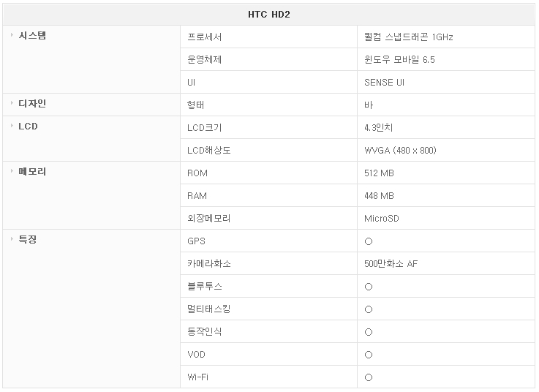Click the arrow icon beside 시스템

(x=12, y=34)
